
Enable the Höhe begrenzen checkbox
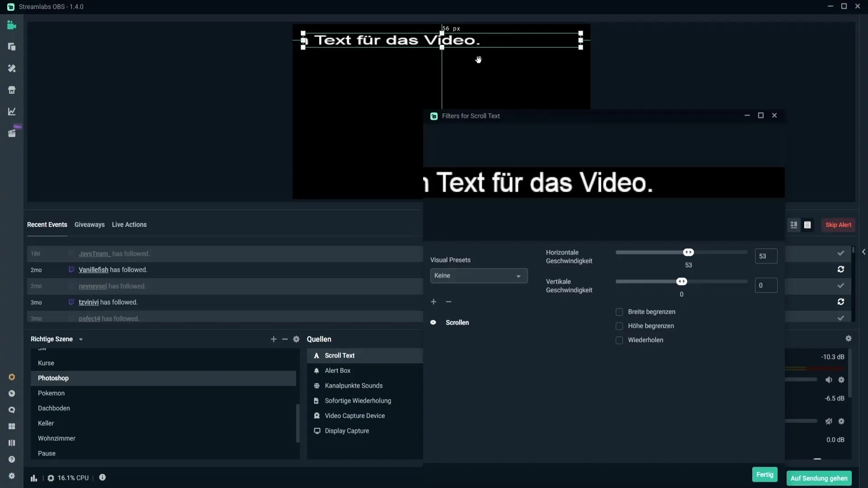coord(619,325)
